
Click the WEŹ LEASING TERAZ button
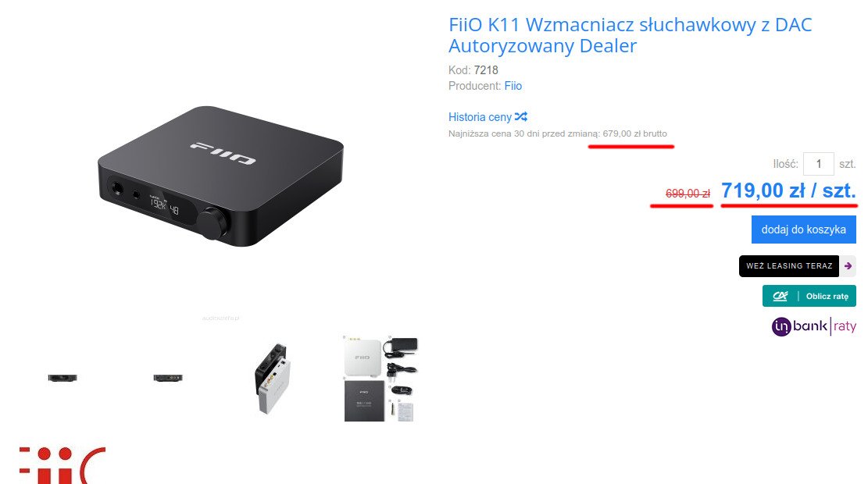(789, 266)
